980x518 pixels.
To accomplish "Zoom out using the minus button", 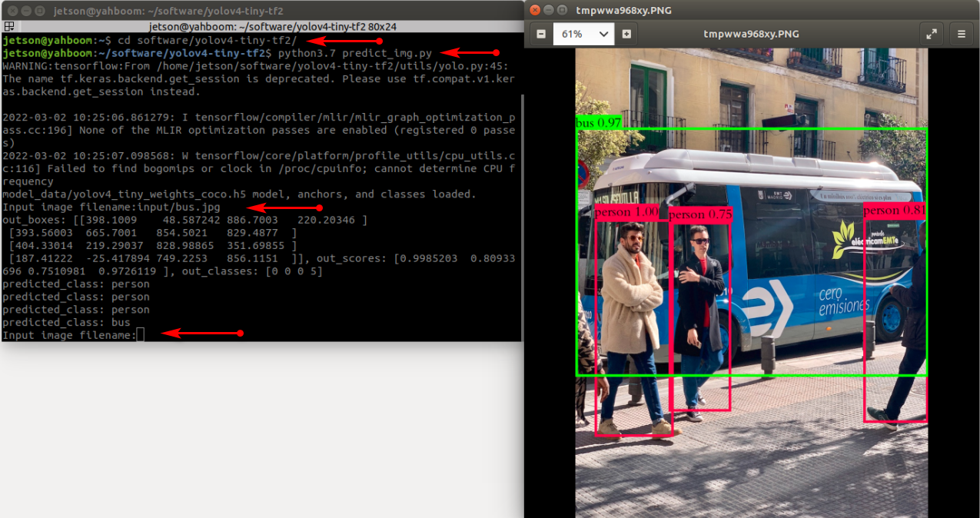I will pos(541,34).
